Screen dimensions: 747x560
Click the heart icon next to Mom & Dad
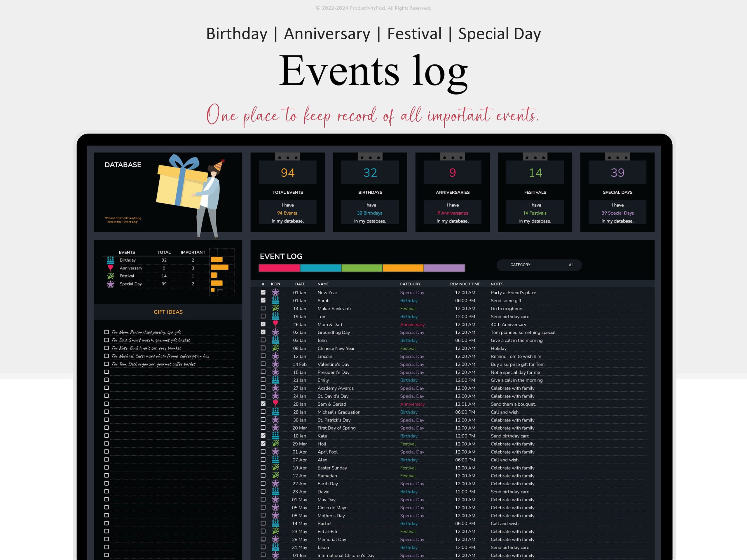(275, 324)
